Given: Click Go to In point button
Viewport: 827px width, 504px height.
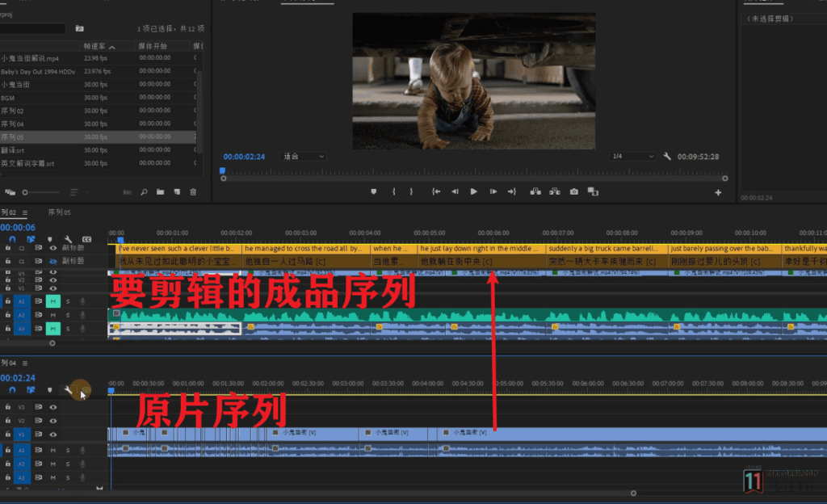Looking at the screenshot, I should coord(436,191).
